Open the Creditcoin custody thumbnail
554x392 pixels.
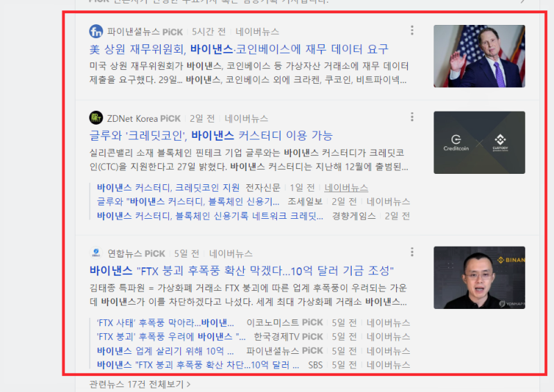(479, 143)
